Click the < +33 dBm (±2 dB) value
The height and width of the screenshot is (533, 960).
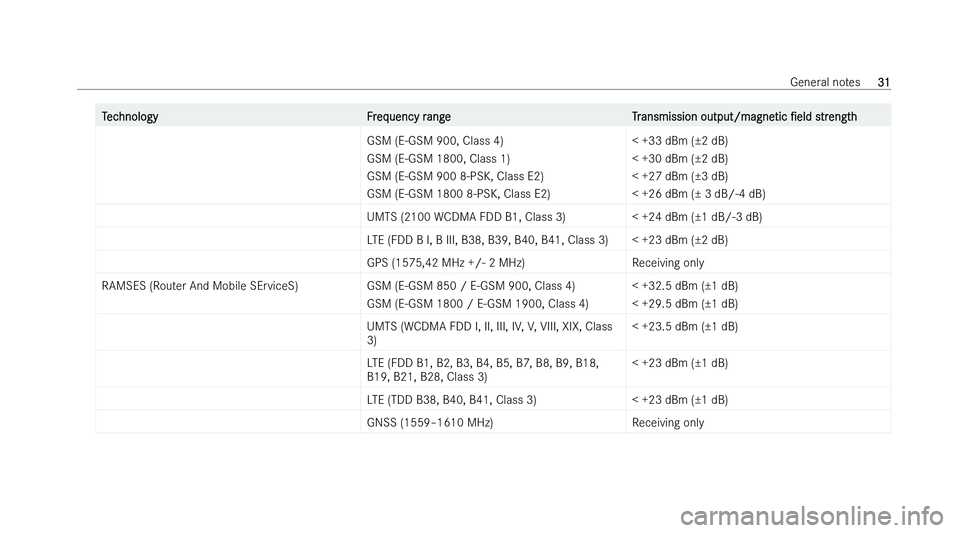(x=680, y=141)
